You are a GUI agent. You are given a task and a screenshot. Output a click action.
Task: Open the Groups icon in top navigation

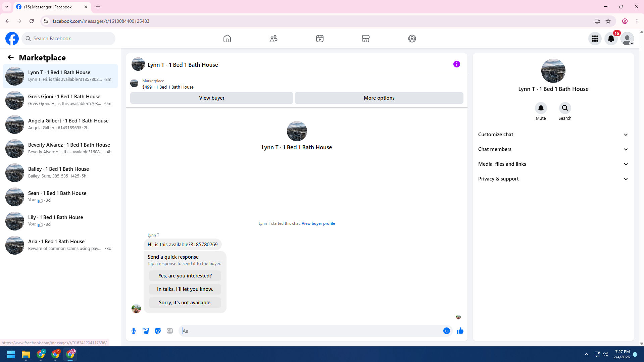[x=412, y=39]
